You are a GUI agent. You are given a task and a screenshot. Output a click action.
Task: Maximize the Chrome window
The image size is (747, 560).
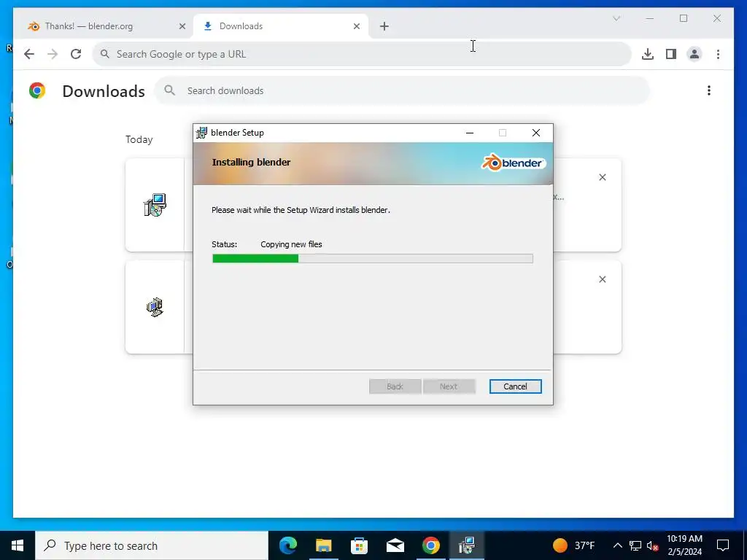tap(683, 18)
